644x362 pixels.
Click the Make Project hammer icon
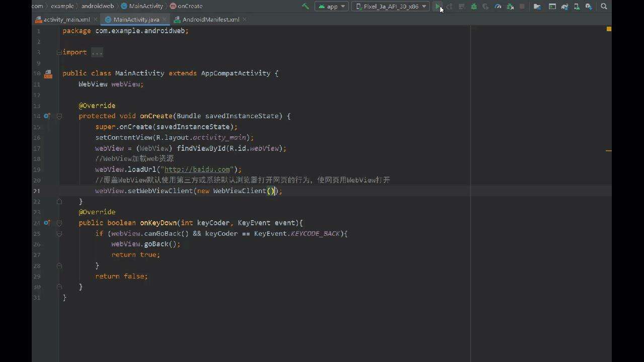tap(305, 7)
